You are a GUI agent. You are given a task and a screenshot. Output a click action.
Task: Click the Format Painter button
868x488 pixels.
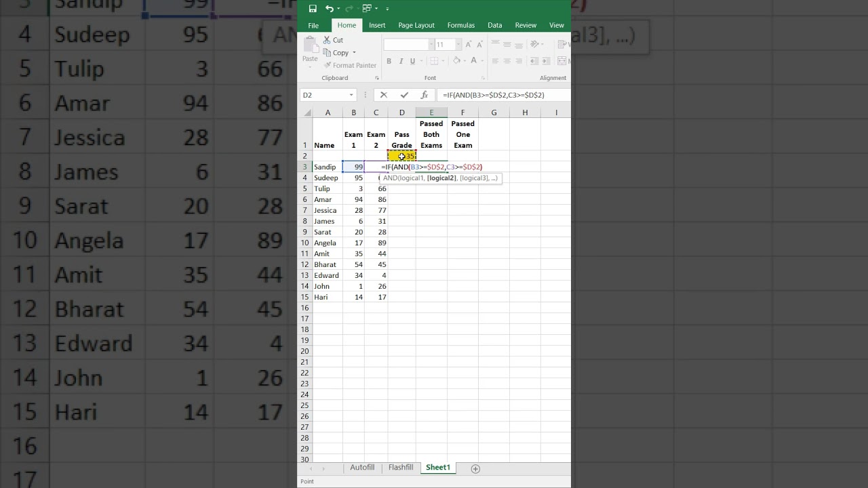pyautogui.click(x=350, y=65)
